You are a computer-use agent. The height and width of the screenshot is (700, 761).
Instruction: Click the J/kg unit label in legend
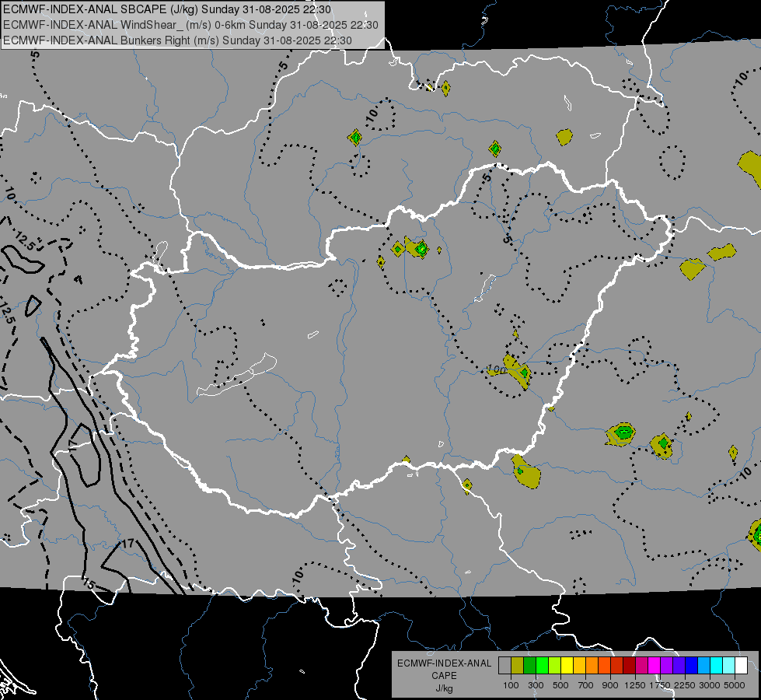click(x=444, y=688)
